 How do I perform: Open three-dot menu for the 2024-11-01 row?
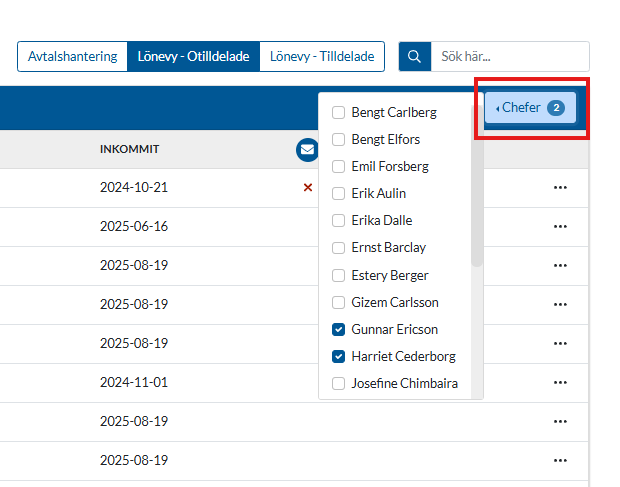[560, 382]
